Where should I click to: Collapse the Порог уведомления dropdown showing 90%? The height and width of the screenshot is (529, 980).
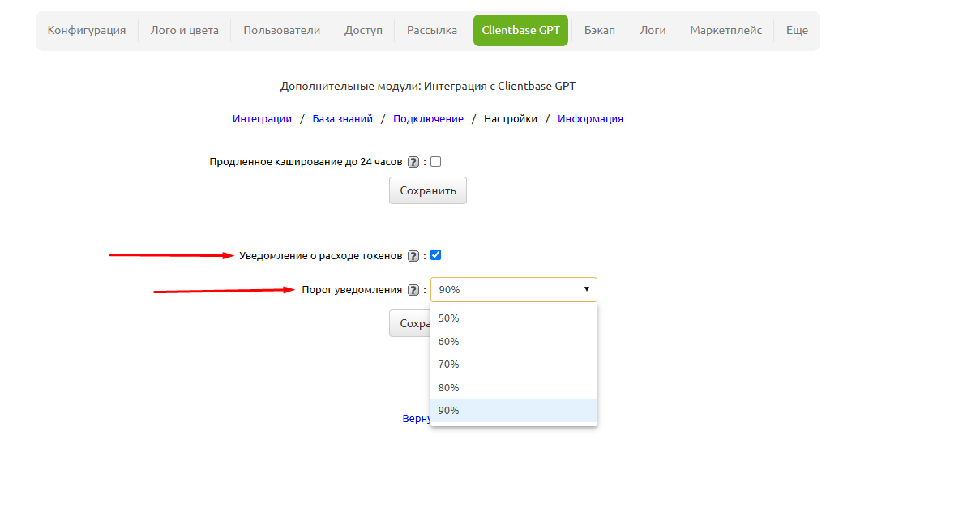coord(514,289)
